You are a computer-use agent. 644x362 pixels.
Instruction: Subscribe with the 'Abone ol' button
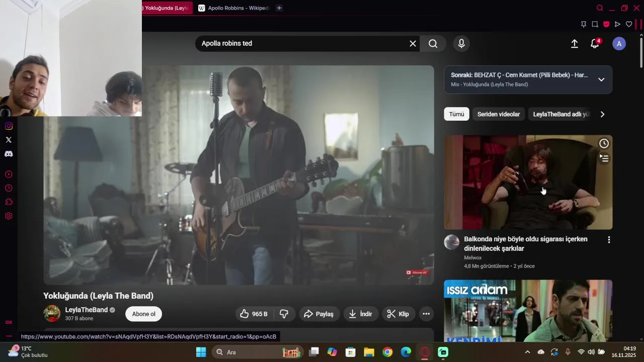(x=143, y=314)
